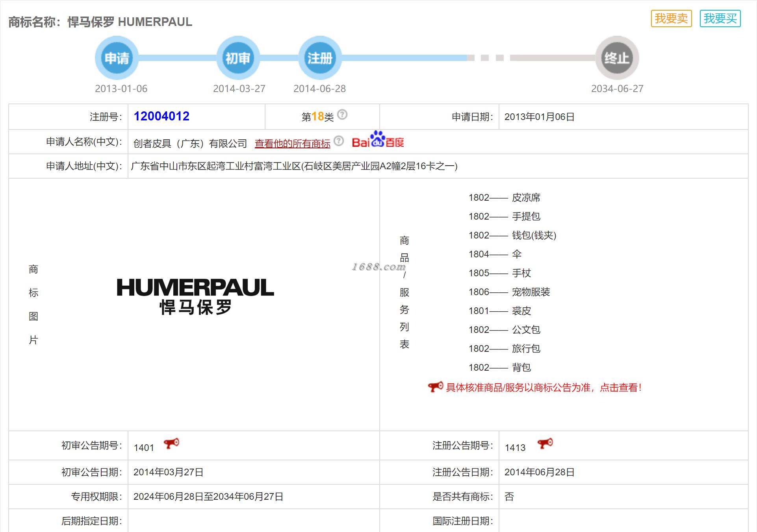Click the 1802—— 背包 item
The width and height of the screenshot is (757, 532).
pyautogui.click(x=500, y=368)
